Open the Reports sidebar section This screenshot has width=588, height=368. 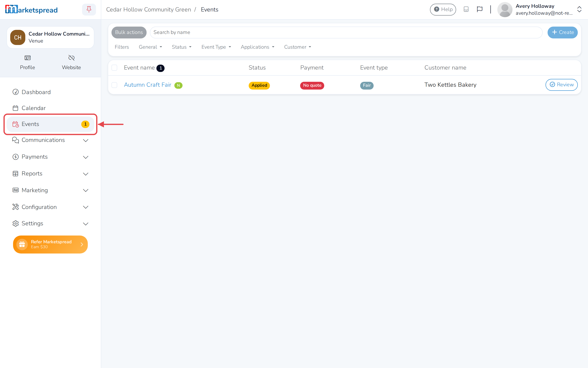click(50, 174)
